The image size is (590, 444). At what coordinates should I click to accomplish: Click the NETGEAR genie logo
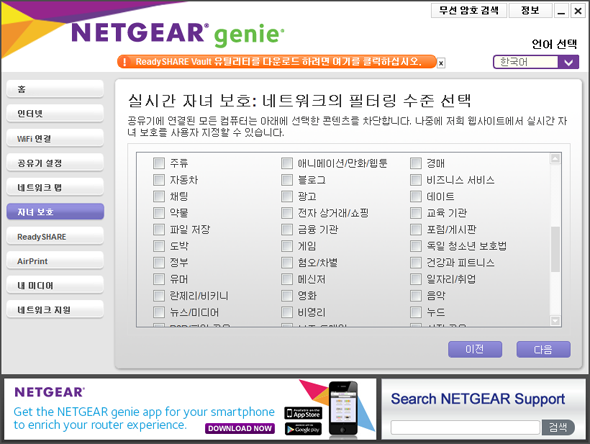click(x=178, y=34)
